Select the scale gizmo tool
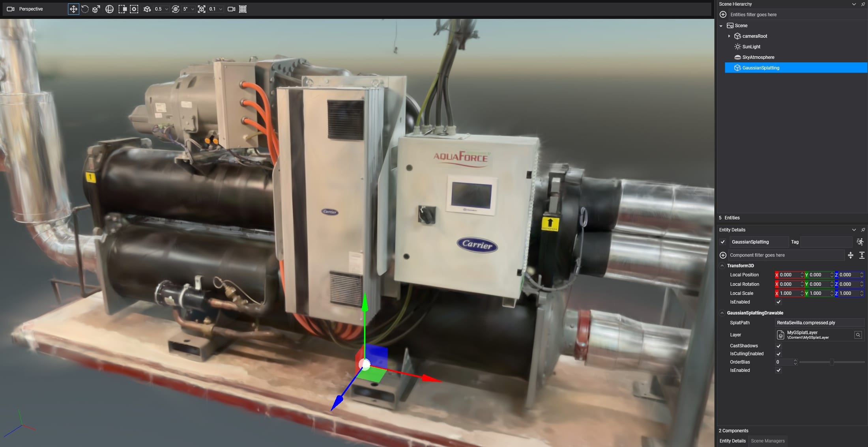 tap(96, 9)
